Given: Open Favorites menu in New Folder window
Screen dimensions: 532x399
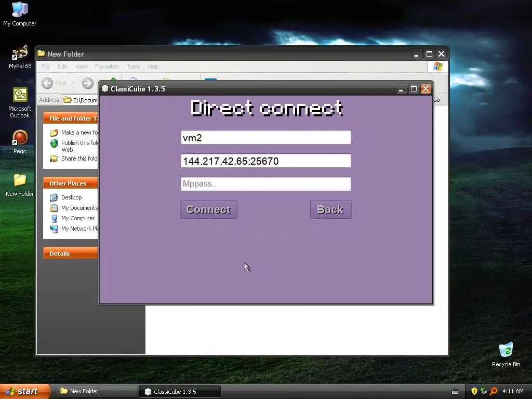Looking at the screenshot, I should [x=107, y=66].
